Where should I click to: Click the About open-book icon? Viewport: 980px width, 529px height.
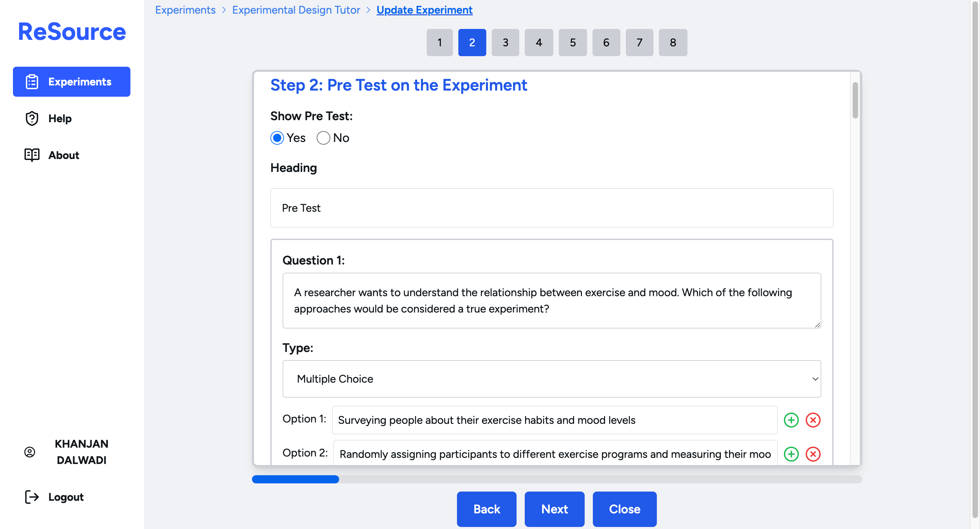(x=32, y=155)
